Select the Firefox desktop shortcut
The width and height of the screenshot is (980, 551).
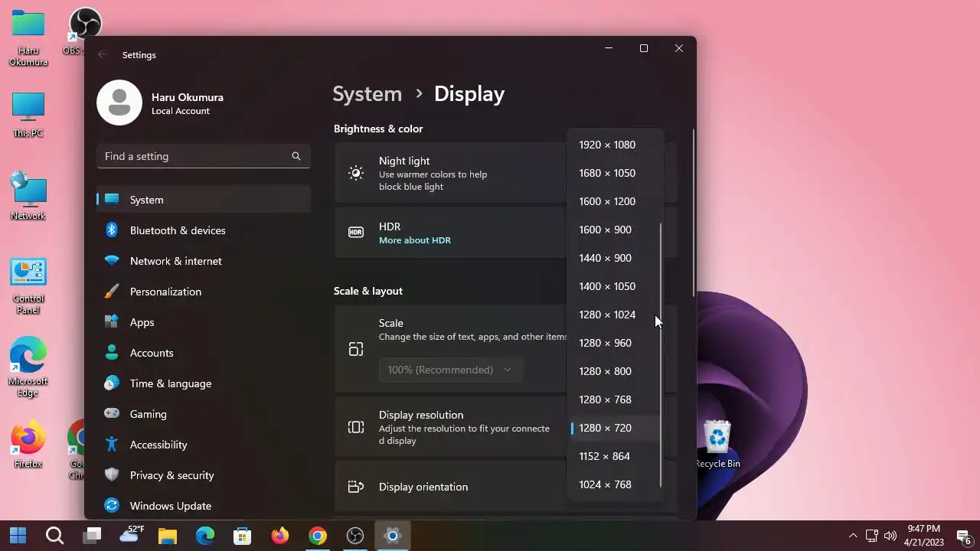(28, 444)
